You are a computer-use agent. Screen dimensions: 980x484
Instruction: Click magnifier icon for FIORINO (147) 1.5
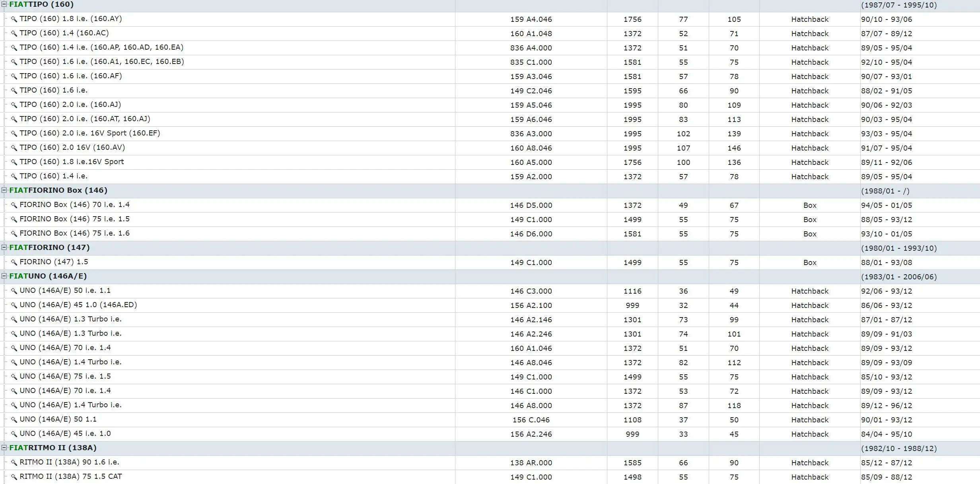coord(14,262)
